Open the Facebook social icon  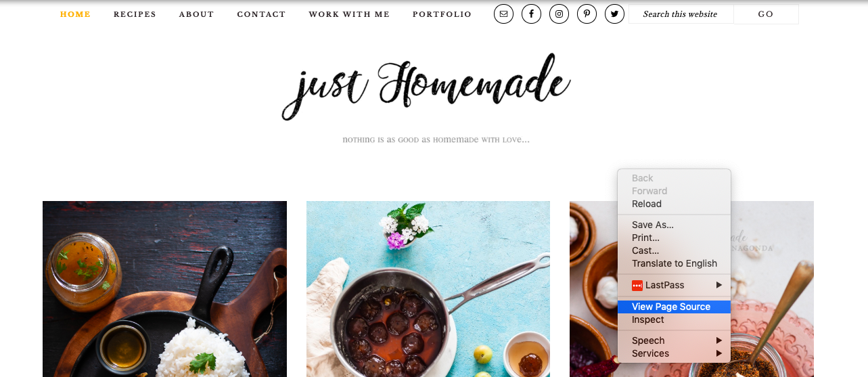531,14
